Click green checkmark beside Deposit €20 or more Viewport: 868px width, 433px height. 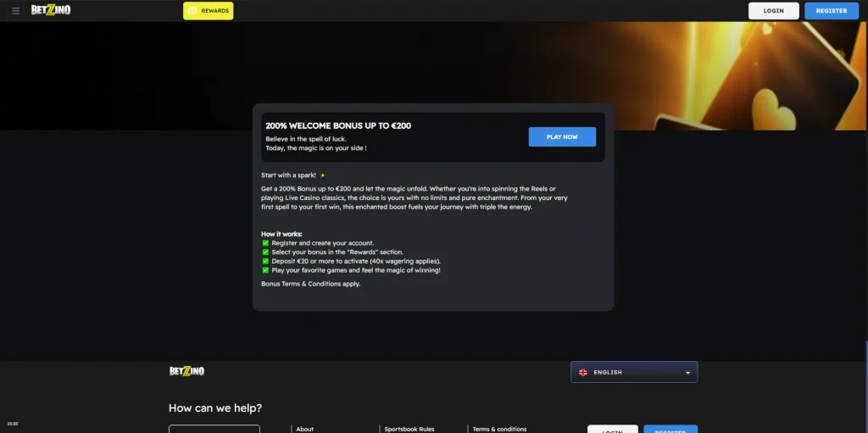265,261
